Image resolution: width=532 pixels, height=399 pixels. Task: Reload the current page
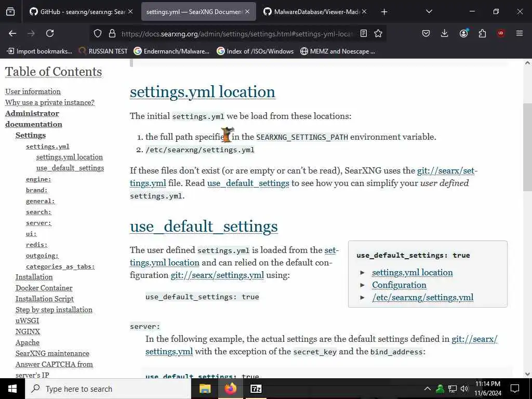(x=50, y=33)
